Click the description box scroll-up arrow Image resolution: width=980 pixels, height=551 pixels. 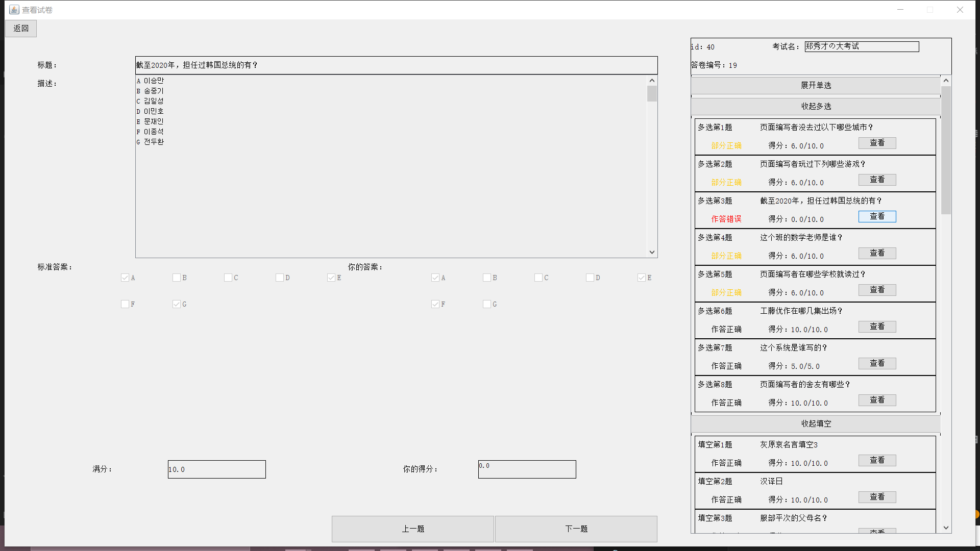point(652,81)
